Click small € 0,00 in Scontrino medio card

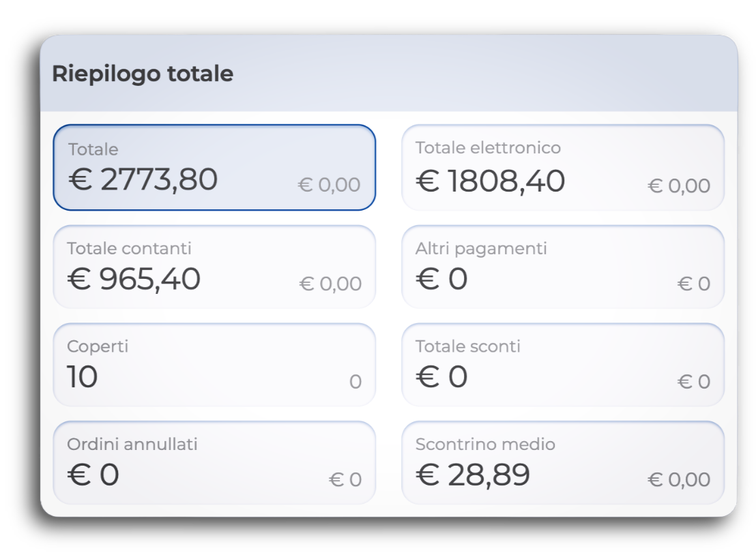pos(679,480)
